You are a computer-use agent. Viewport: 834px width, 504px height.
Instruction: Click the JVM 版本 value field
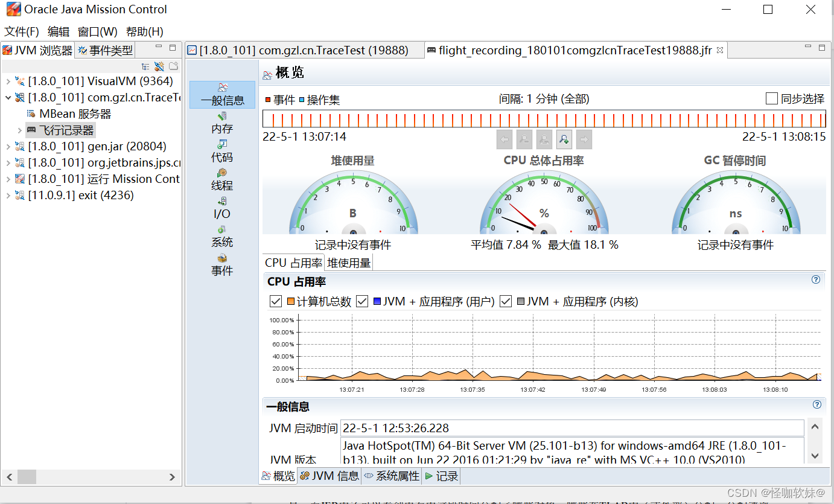[x=572, y=451]
